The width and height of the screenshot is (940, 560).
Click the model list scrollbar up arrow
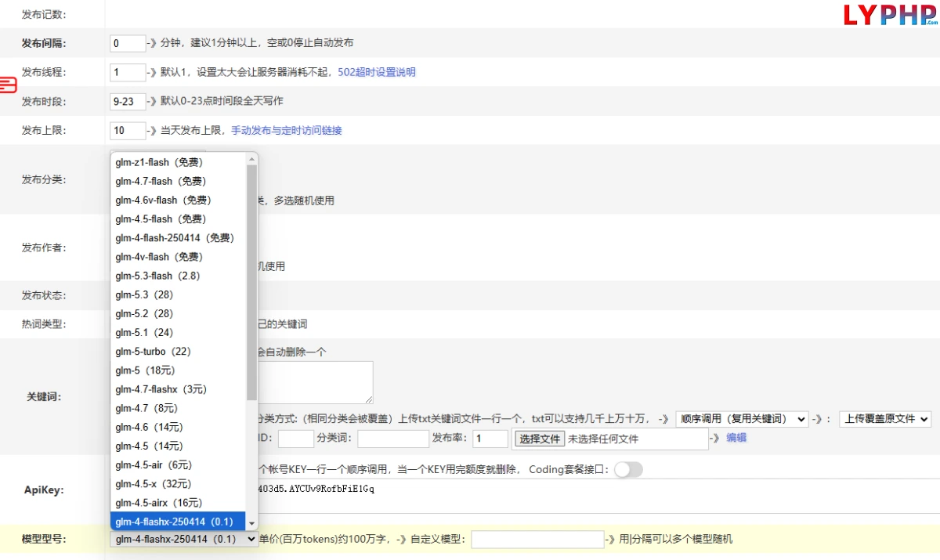click(x=251, y=159)
